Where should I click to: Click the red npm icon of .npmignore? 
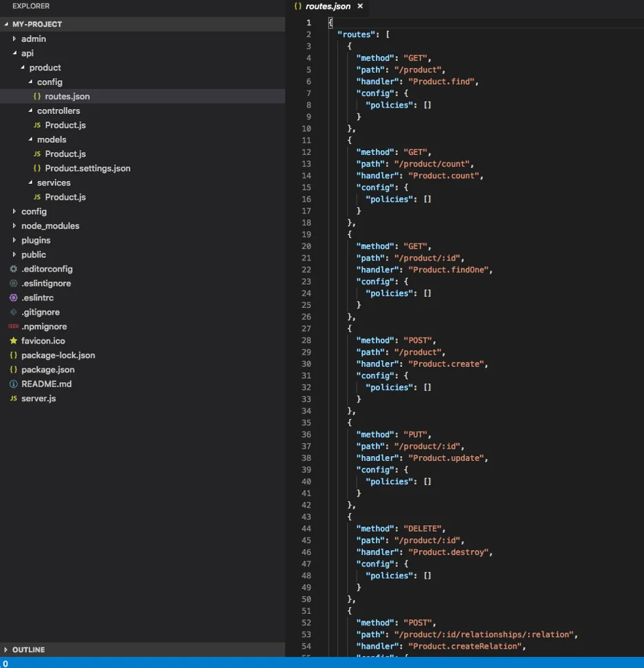click(14, 326)
